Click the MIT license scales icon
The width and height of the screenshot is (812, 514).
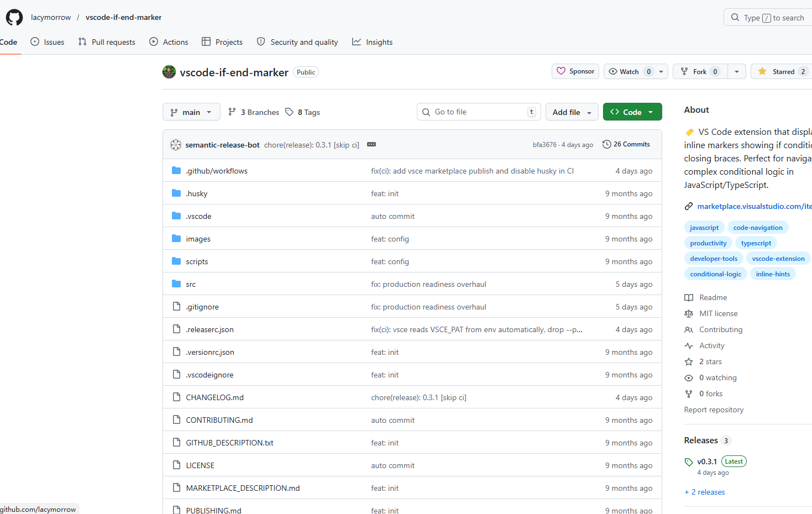(x=689, y=314)
